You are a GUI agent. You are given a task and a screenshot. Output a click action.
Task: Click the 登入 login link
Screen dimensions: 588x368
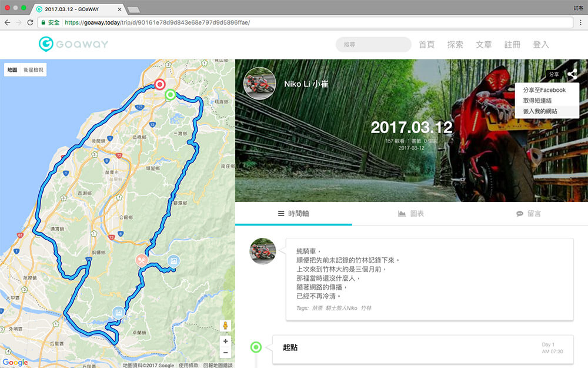[540, 44]
